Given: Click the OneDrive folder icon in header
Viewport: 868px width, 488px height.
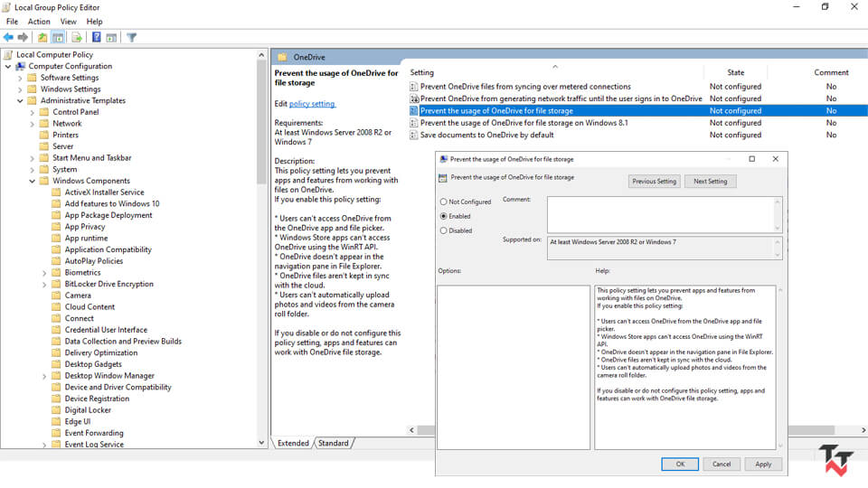Looking at the screenshot, I should point(282,57).
